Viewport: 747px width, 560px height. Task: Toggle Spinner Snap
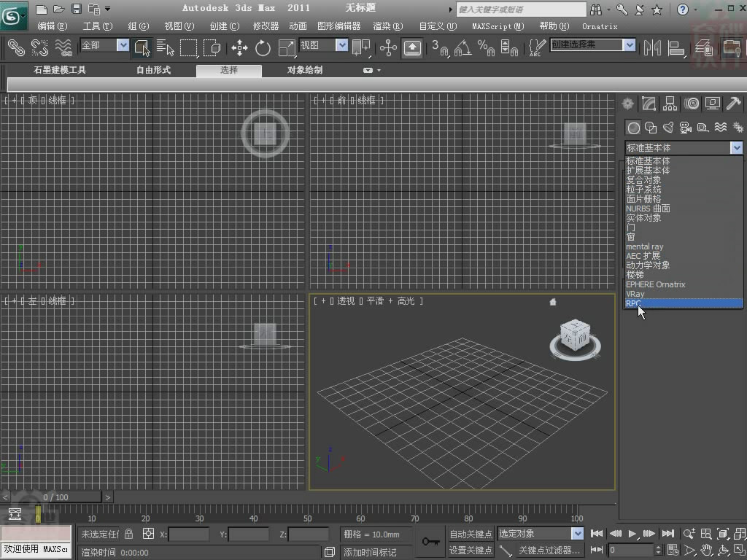click(509, 47)
